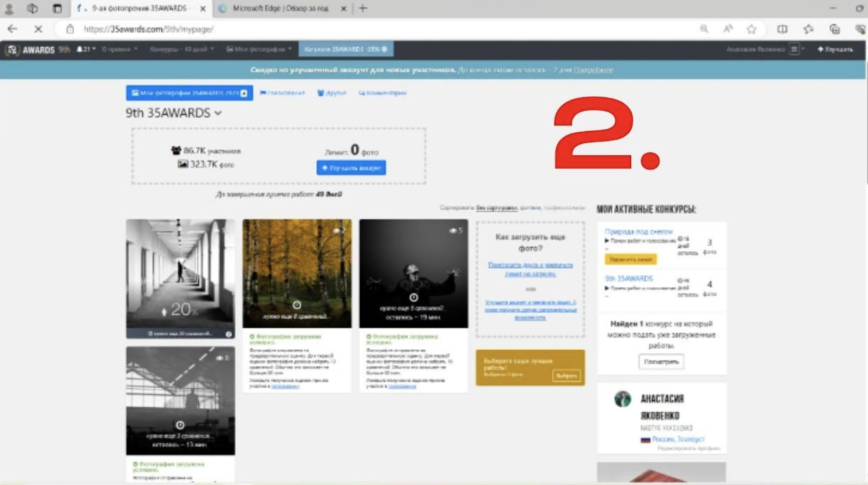Open the Голосование tab
Viewport: 868px width, 485px height.
283,93
